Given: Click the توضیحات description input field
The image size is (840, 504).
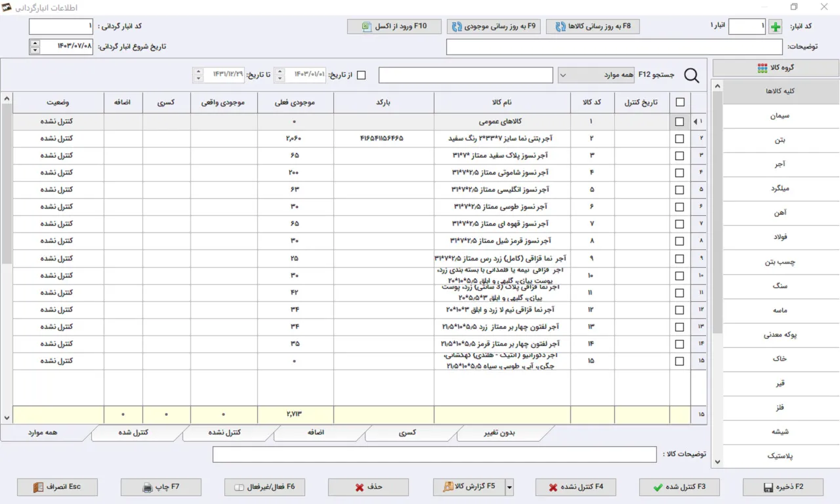Looking at the screenshot, I should 614,47.
